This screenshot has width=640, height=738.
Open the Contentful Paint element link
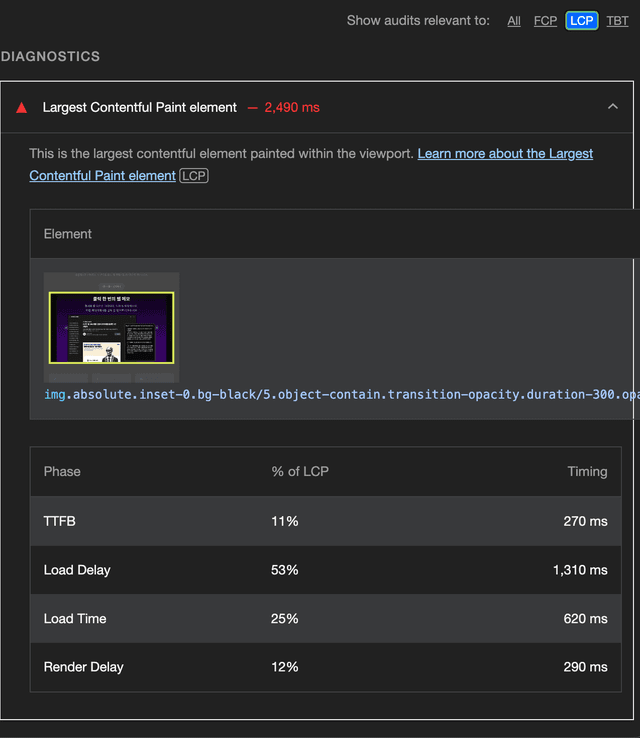[x=102, y=176]
